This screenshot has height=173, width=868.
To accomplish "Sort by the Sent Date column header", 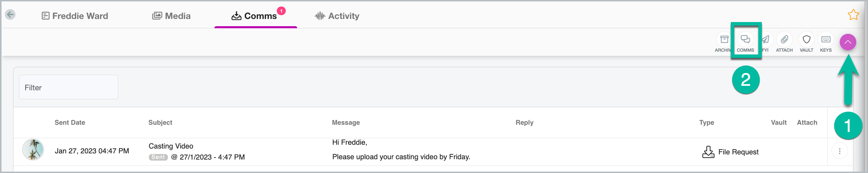I will (x=70, y=122).
